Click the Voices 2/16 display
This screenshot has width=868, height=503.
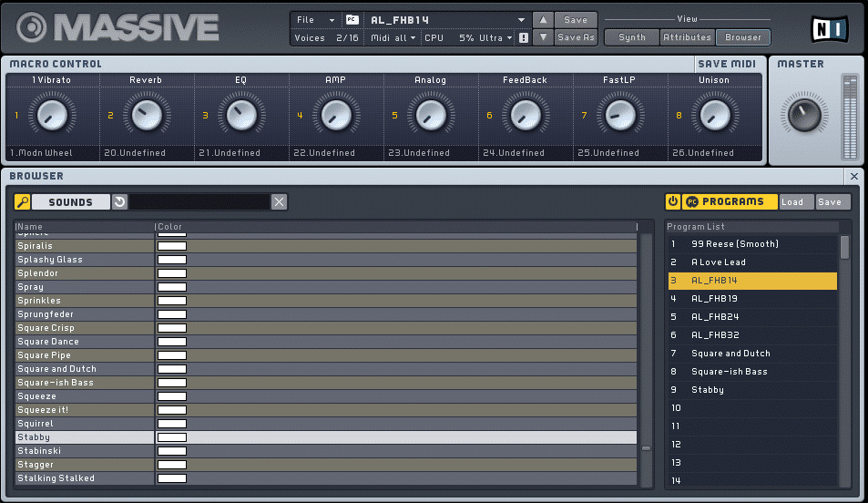tap(327, 37)
